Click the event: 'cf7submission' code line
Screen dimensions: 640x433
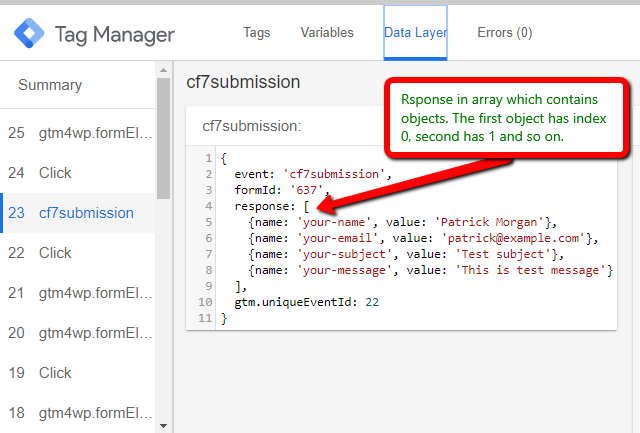point(313,174)
